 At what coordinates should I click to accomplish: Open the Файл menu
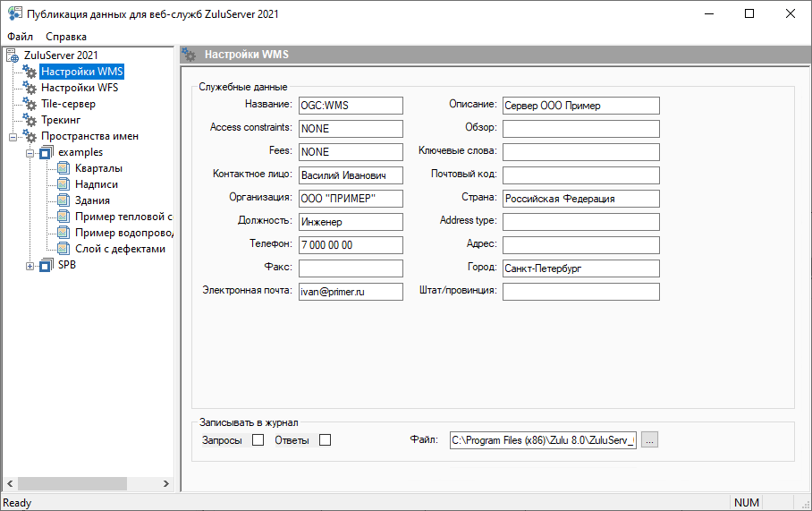tap(20, 37)
